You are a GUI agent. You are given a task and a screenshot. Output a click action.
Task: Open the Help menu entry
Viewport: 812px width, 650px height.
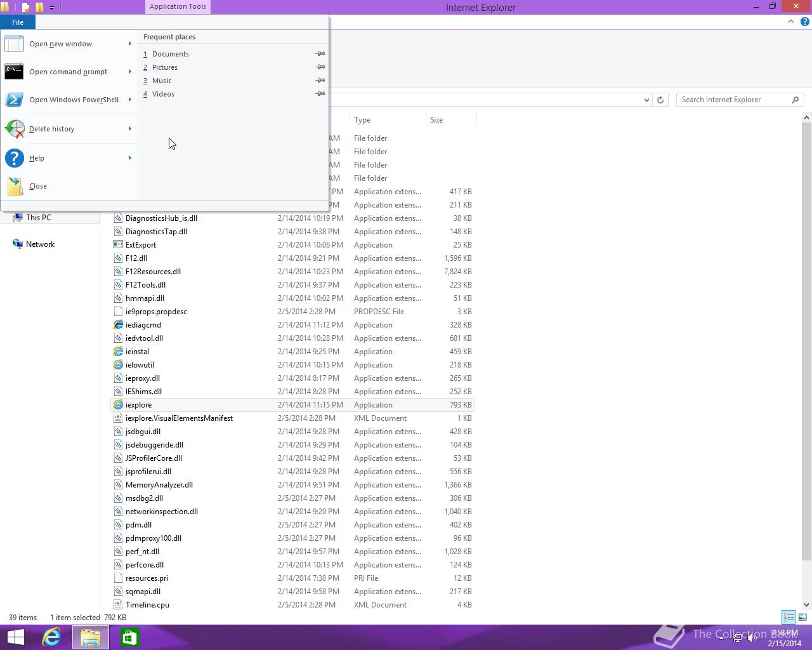tap(69, 158)
